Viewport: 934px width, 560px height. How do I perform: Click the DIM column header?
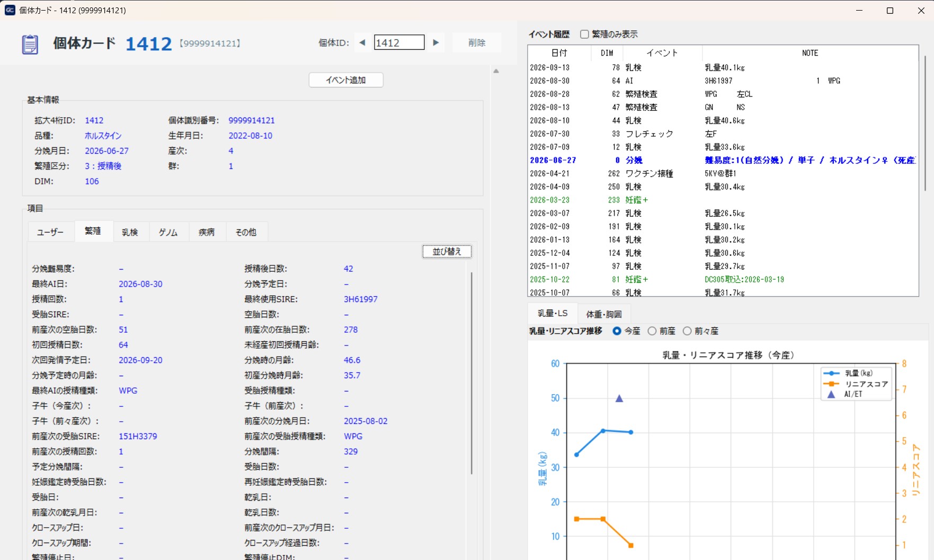pos(607,53)
